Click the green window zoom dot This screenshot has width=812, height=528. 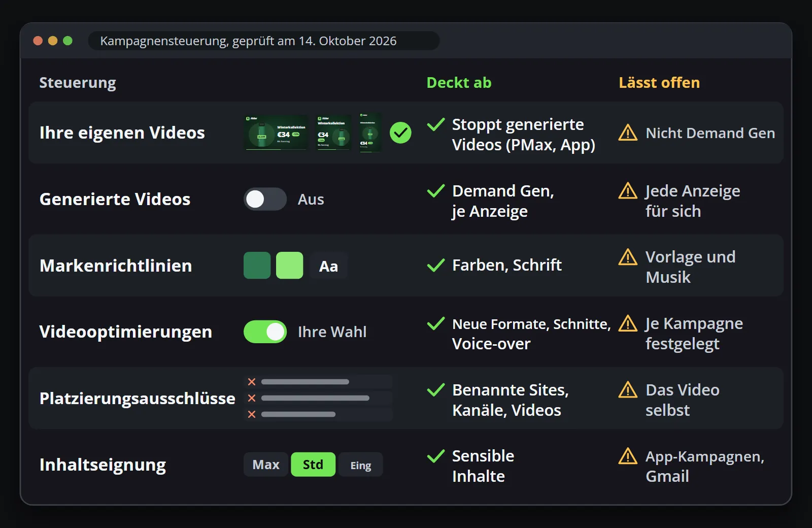(67, 41)
